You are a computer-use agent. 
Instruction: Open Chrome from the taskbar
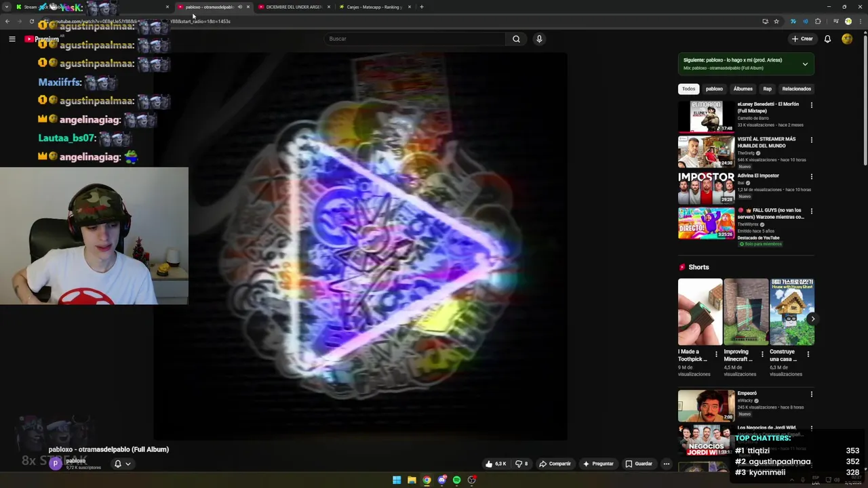[427, 480]
